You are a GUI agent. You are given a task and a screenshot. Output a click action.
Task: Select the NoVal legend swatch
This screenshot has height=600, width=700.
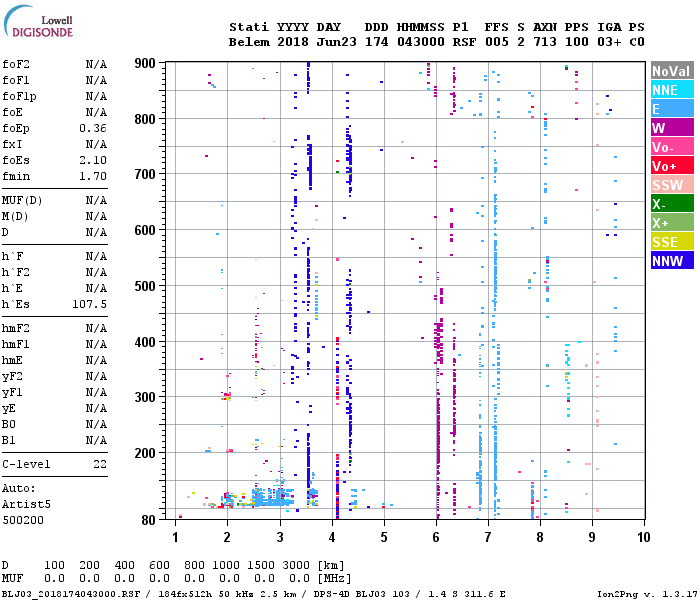672,71
